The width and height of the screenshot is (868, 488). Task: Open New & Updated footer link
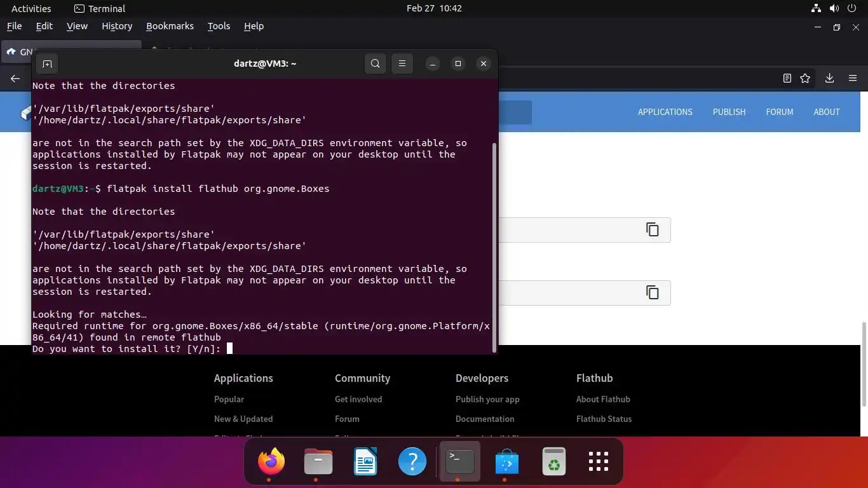(x=243, y=419)
